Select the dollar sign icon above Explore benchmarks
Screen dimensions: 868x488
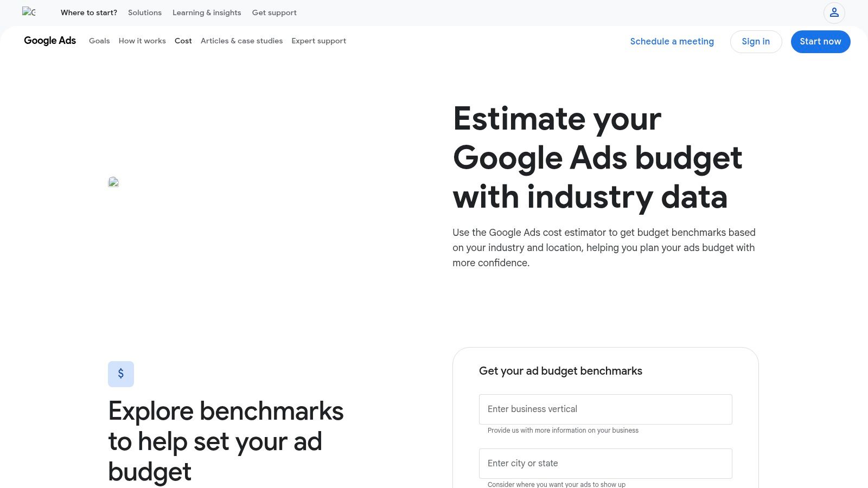(x=121, y=374)
